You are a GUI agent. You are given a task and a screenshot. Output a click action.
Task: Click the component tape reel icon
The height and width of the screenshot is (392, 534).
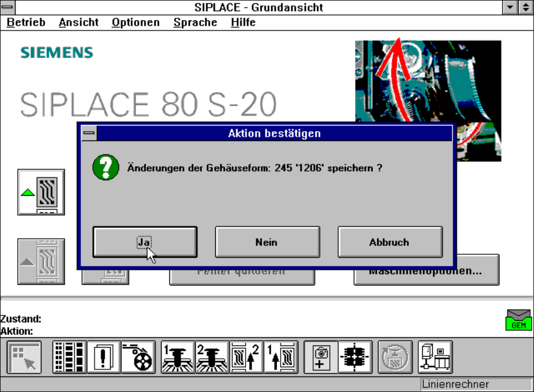[138, 357]
